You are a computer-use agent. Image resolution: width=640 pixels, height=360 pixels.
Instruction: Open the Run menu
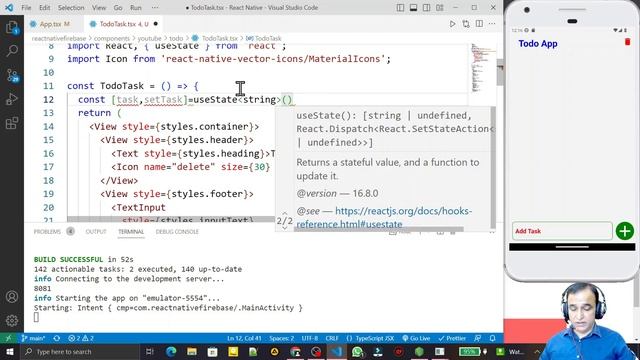(x=136, y=8)
